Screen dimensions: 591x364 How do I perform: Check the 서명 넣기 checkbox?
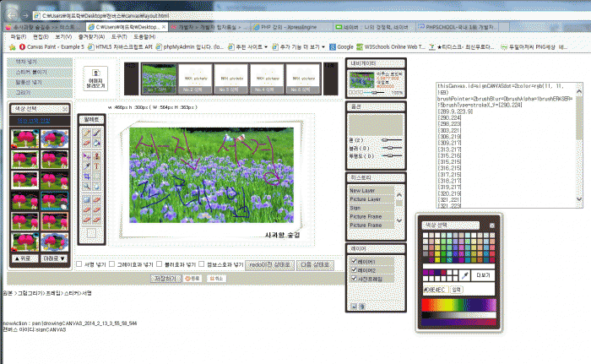79,264
